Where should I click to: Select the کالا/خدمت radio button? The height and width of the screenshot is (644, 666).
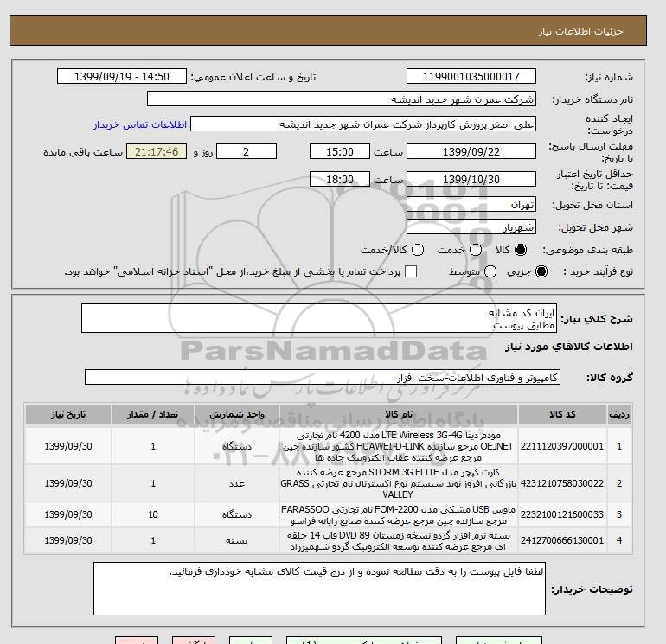(418, 250)
